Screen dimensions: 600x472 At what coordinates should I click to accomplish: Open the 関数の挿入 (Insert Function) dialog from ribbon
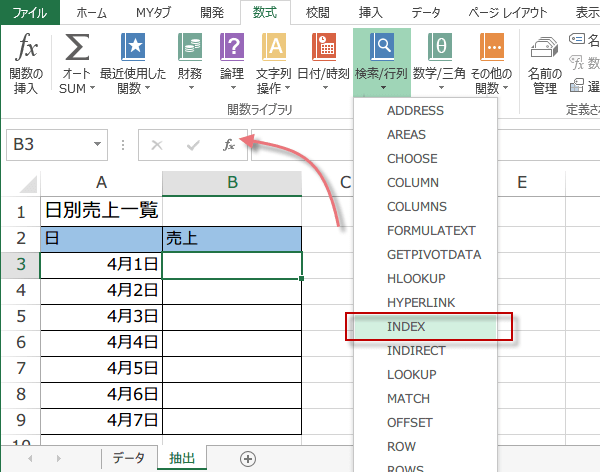pos(26,64)
